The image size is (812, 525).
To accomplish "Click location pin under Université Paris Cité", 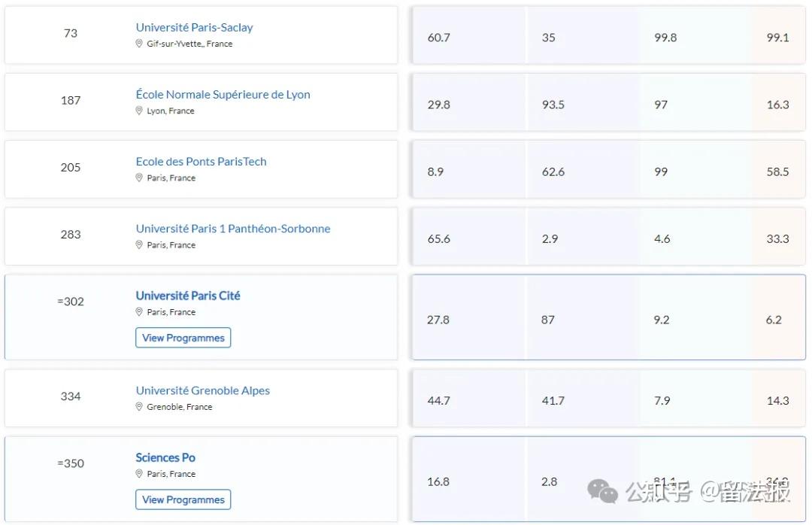I will pyautogui.click(x=139, y=311).
